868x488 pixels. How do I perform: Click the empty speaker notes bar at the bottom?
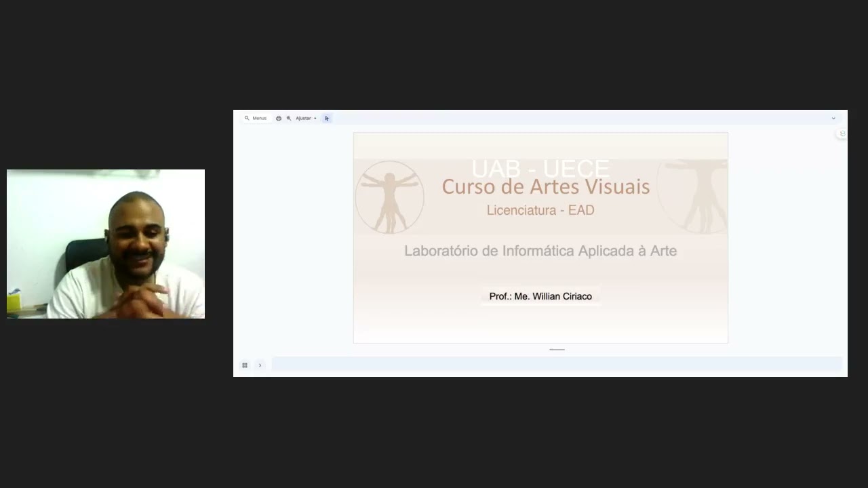tap(557, 365)
